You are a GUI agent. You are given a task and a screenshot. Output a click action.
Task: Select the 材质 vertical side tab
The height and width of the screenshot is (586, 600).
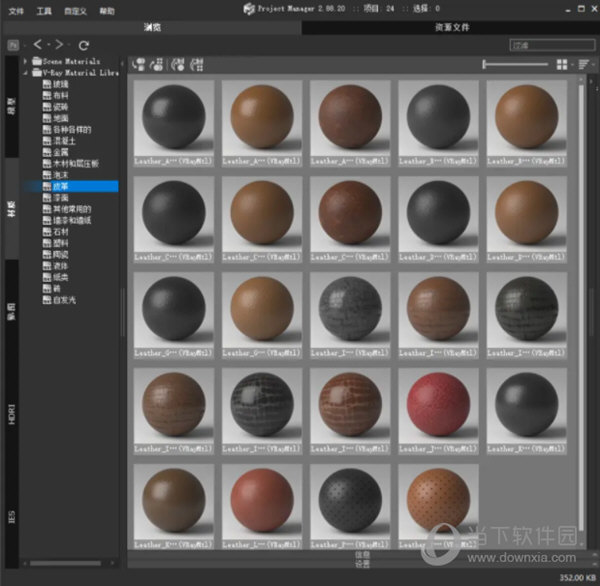tap(11, 209)
